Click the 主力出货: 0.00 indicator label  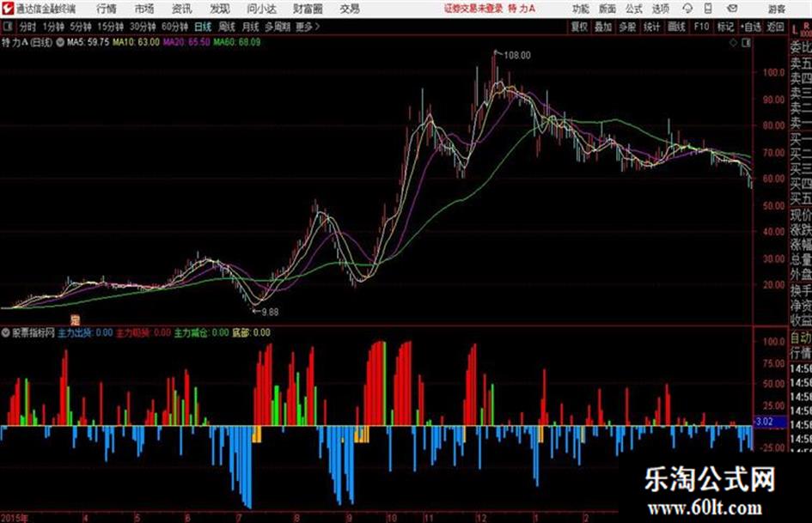click(x=85, y=333)
